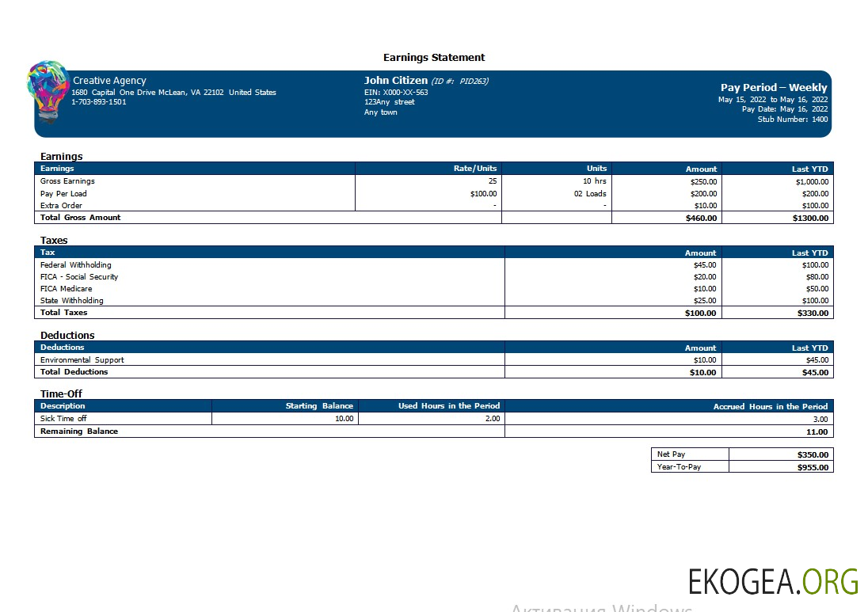Viewport: 868px width, 612px height.
Task: Click the Net Pay $350.00 amount
Action: tap(813, 454)
